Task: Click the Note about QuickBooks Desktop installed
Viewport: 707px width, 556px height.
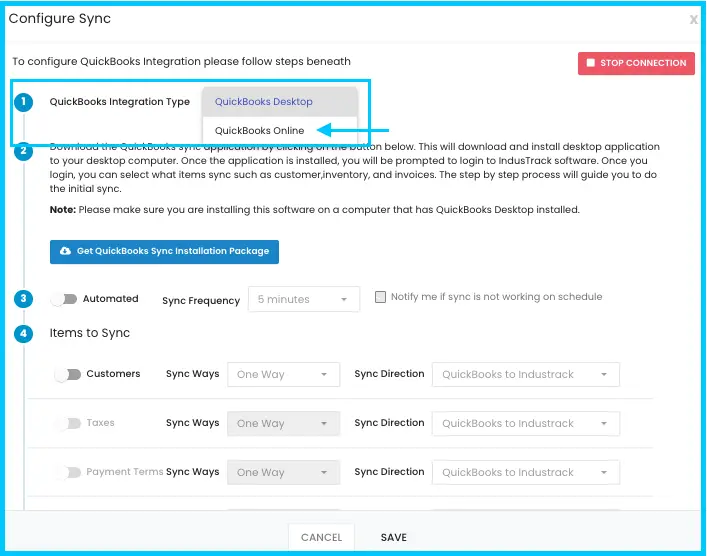Action: pyautogui.click(x=315, y=210)
